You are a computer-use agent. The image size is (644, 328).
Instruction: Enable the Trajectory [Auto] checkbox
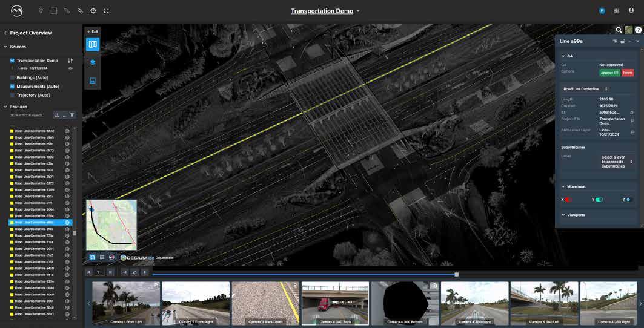(12, 95)
